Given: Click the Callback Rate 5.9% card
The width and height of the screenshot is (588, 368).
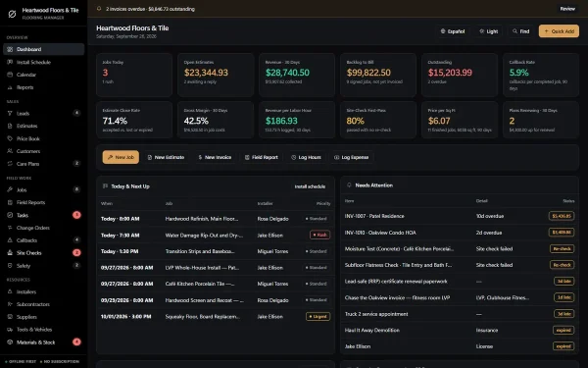Looking at the screenshot, I should (x=541, y=76).
